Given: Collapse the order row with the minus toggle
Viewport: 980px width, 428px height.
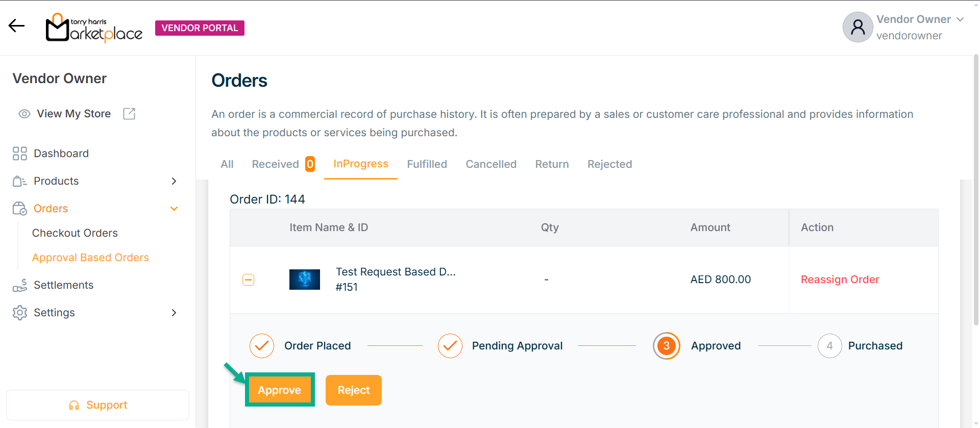Looking at the screenshot, I should [x=248, y=280].
